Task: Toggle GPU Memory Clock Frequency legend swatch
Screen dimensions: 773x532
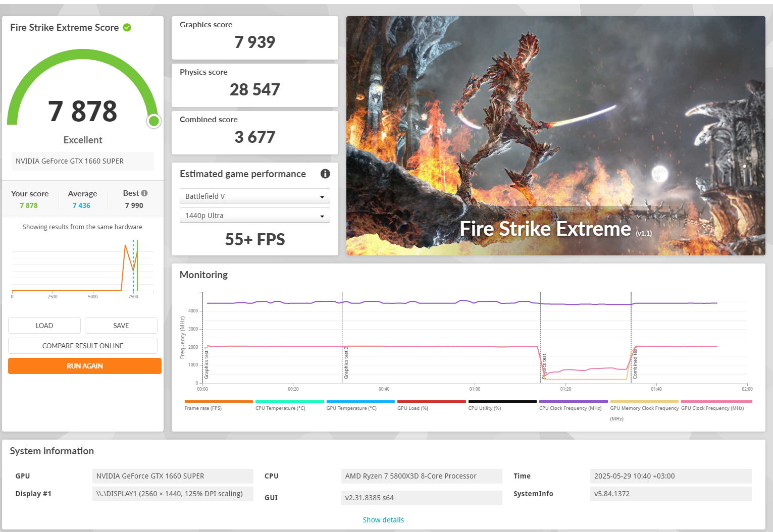Action: tap(644, 402)
